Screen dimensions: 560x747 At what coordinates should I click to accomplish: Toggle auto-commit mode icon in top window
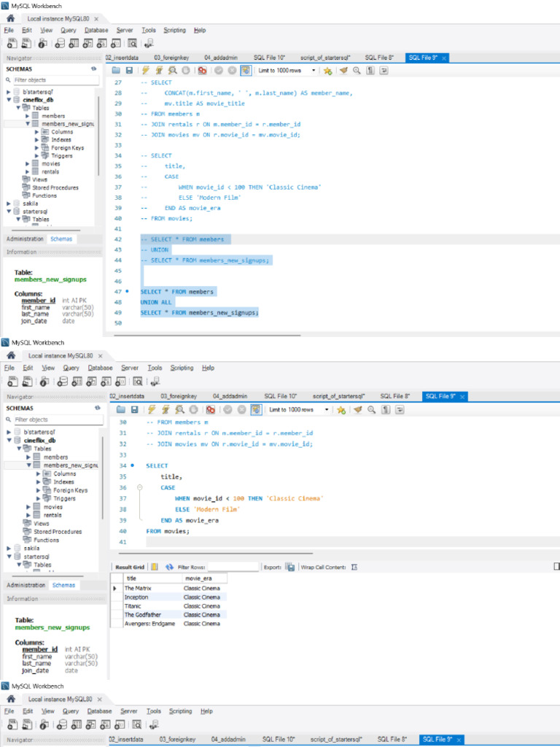(246, 71)
